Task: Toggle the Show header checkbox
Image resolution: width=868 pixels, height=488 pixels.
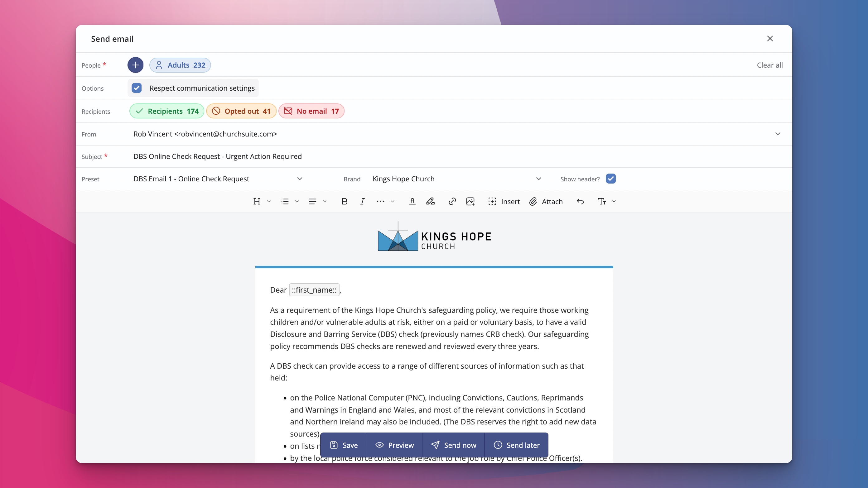Action: (x=610, y=179)
